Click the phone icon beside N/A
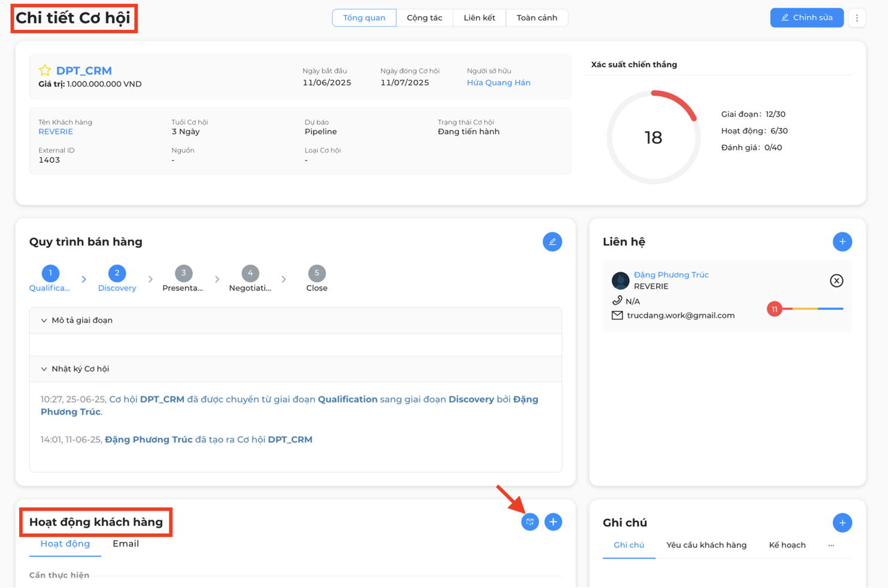 pyautogui.click(x=617, y=301)
